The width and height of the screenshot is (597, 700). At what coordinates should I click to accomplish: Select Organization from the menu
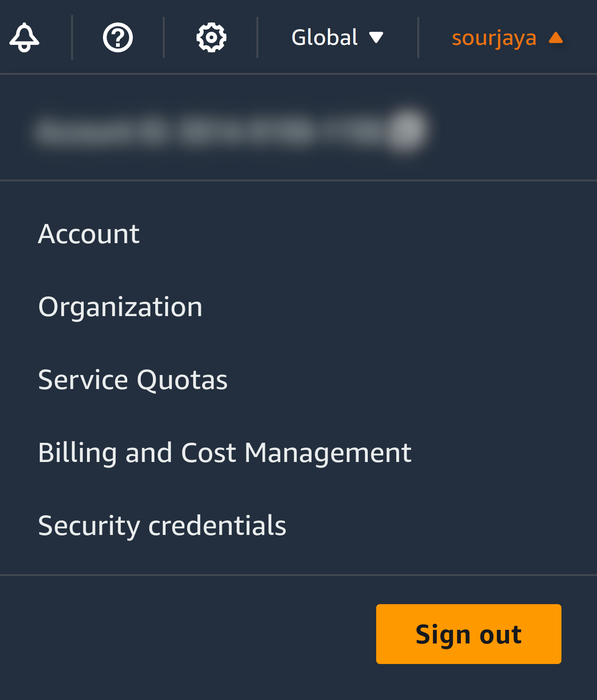pyautogui.click(x=120, y=306)
